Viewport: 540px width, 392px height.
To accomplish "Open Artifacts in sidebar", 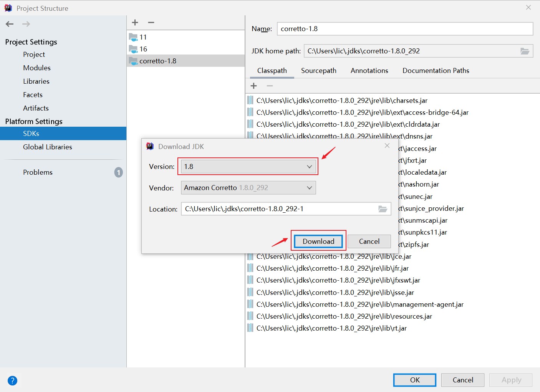I will coord(36,108).
